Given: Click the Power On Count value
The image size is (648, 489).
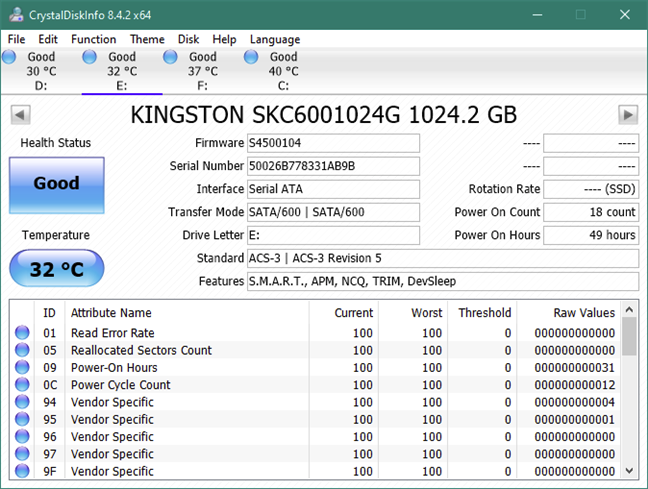Looking at the screenshot, I should pyautogui.click(x=591, y=212).
